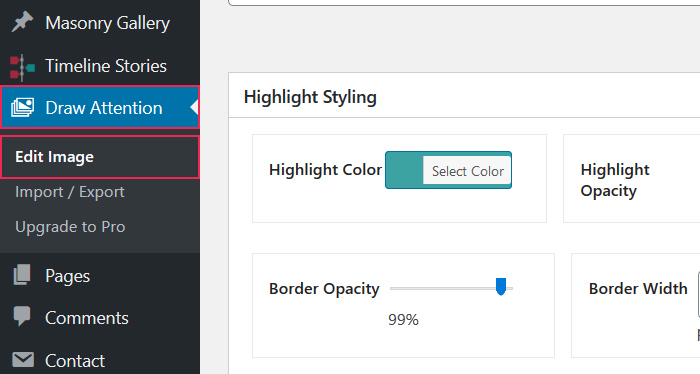The width and height of the screenshot is (700, 374).
Task: Select the Draw Attention menu item
Action: [100, 108]
